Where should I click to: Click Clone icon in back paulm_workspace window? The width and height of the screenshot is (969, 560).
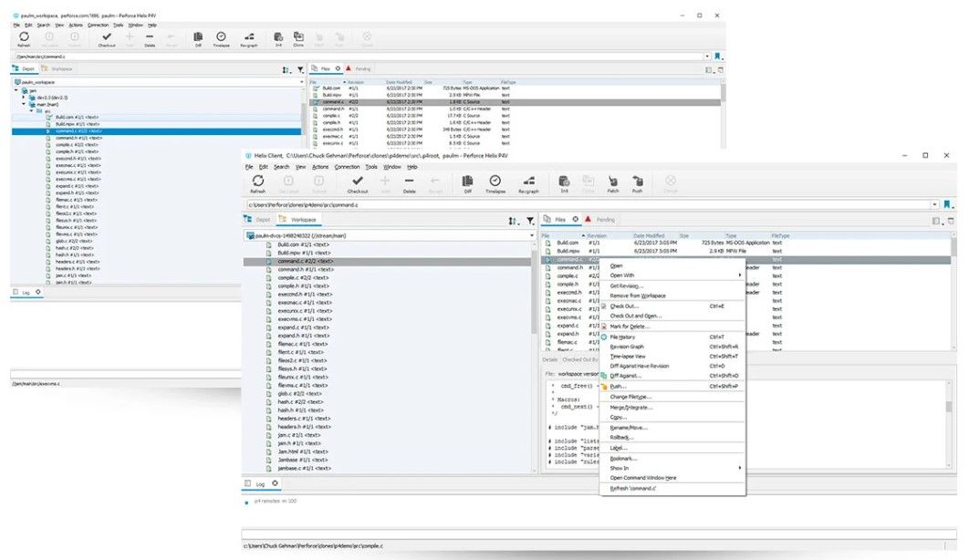(298, 37)
